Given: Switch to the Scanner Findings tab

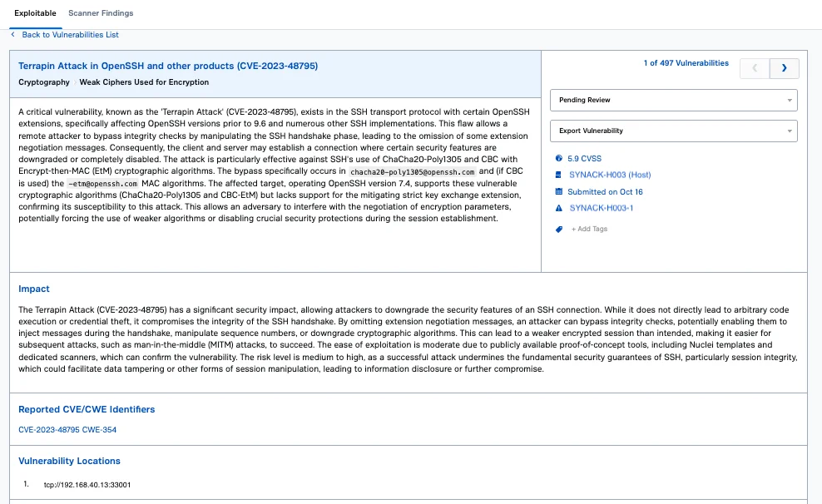Looking at the screenshot, I should 101,13.
